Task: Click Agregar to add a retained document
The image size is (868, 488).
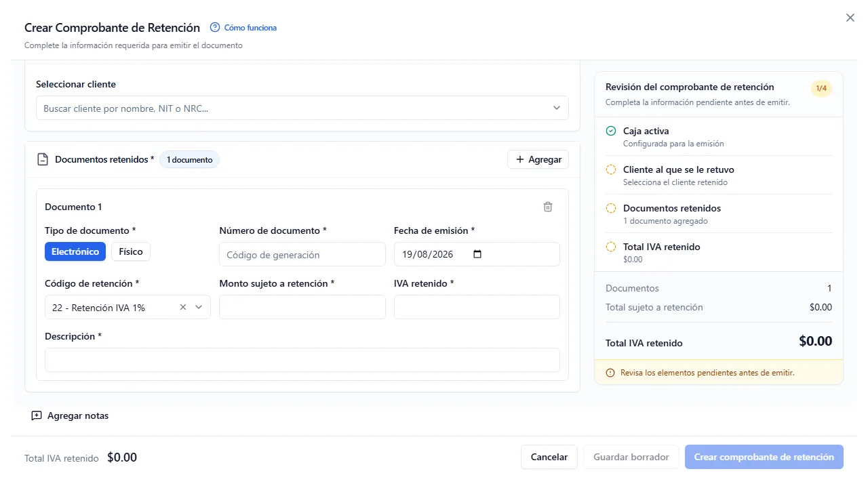Action: (x=538, y=159)
